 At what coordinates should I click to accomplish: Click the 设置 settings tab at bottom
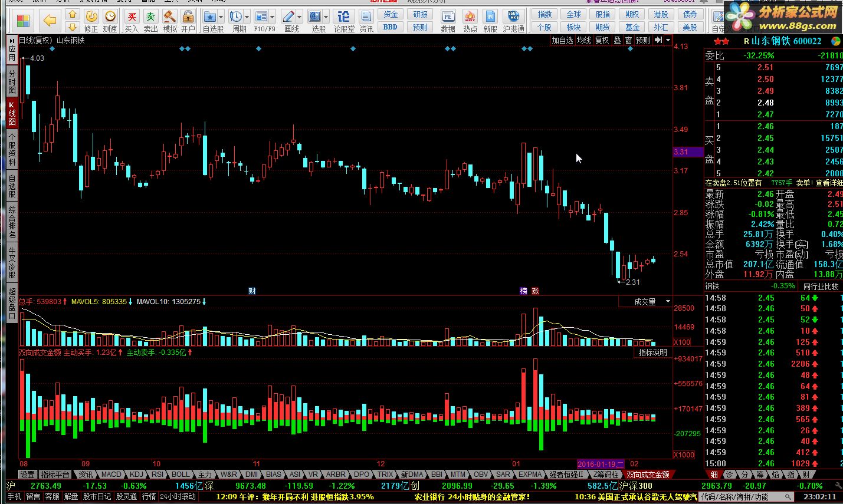(x=27, y=475)
